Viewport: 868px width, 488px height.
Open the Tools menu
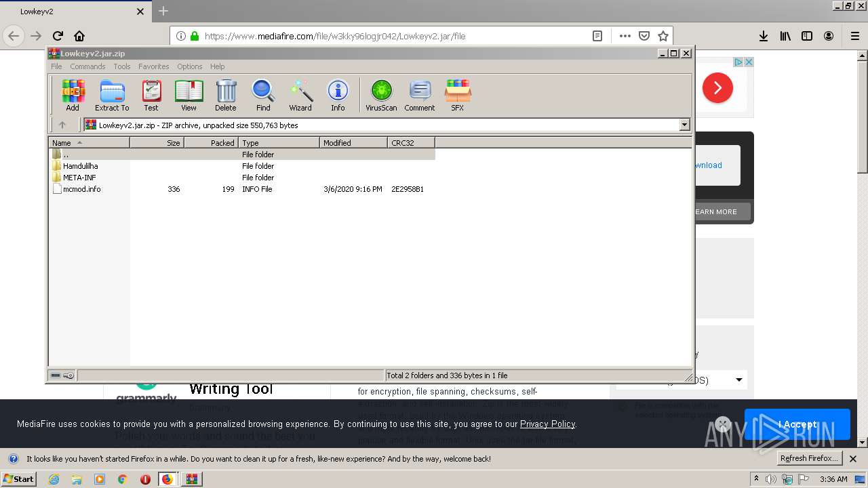[x=122, y=66]
